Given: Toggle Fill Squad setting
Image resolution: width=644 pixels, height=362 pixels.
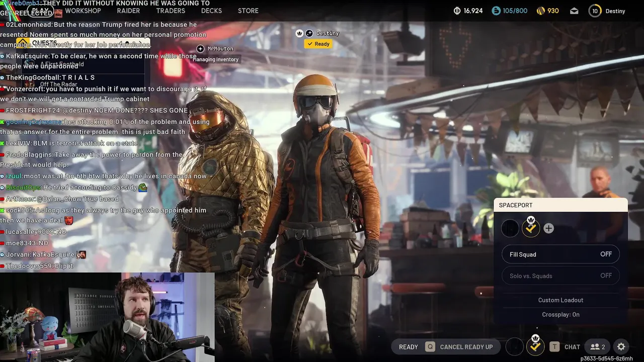Looking at the screenshot, I should (x=560, y=254).
